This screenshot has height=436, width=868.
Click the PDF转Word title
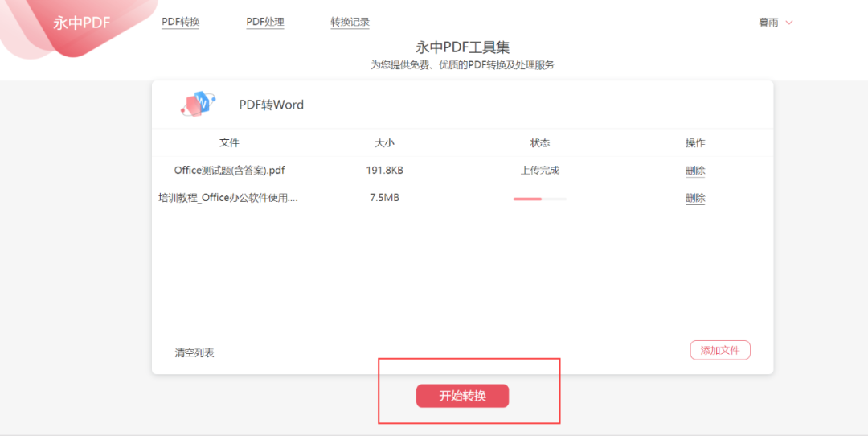point(272,104)
